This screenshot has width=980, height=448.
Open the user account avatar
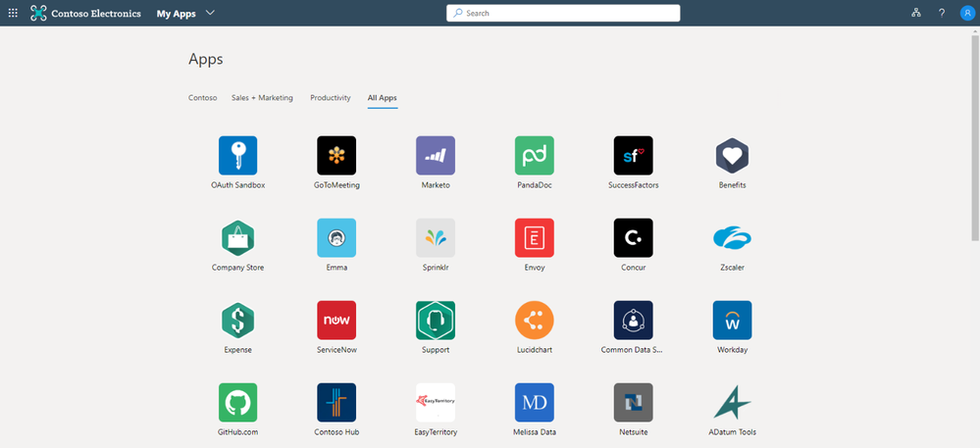(x=967, y=13)
